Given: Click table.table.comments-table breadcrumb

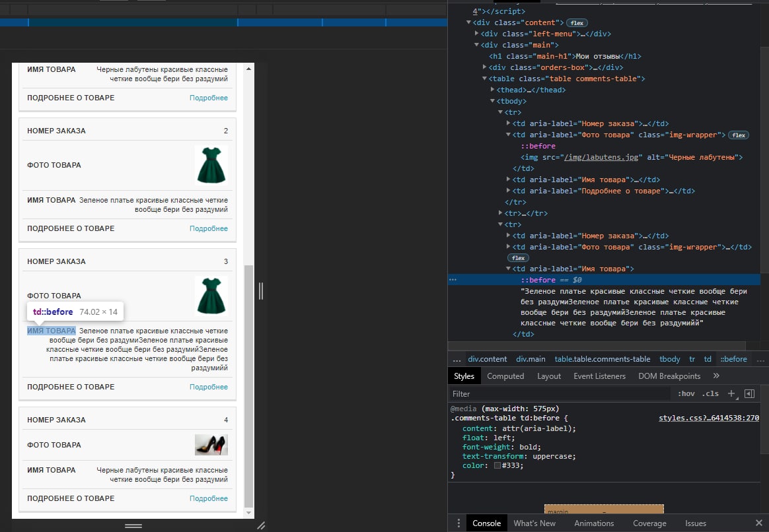Looking at the screenshot, I should coord(603,359).
